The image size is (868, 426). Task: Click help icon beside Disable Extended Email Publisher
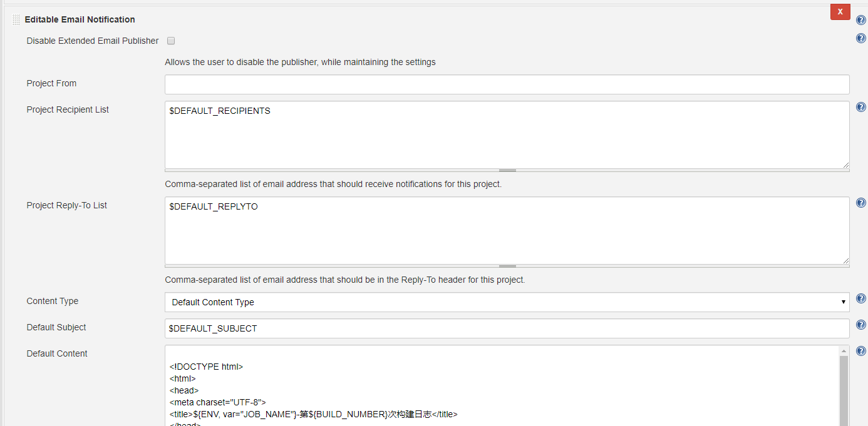(860, 38)
